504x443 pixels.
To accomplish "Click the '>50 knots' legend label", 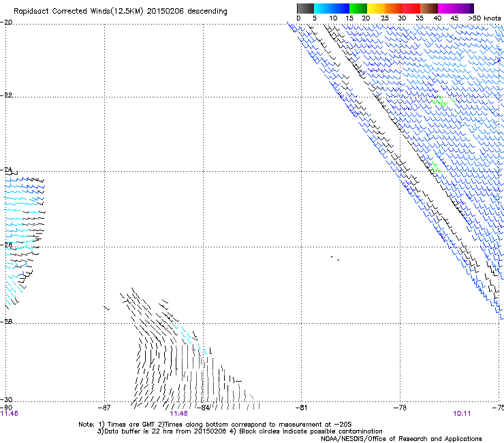I will [x=484, y=18].
